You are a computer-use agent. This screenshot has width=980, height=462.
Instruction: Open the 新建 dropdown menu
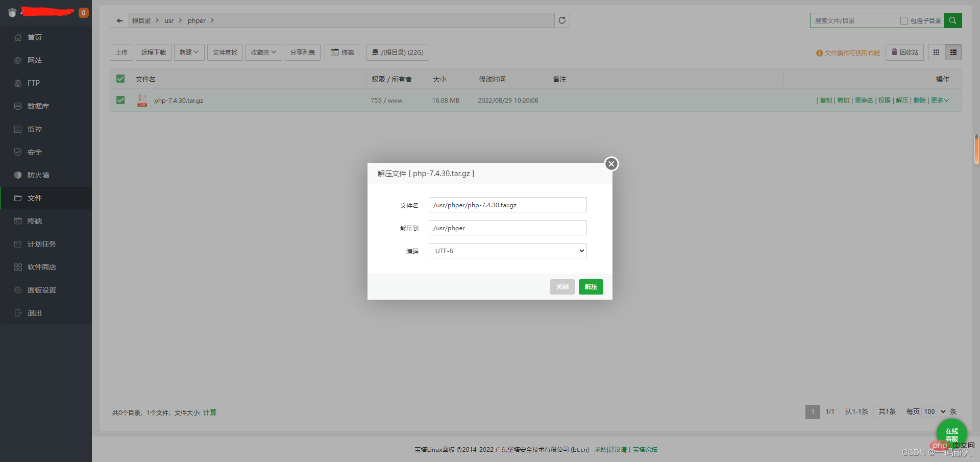coord(189,52)
